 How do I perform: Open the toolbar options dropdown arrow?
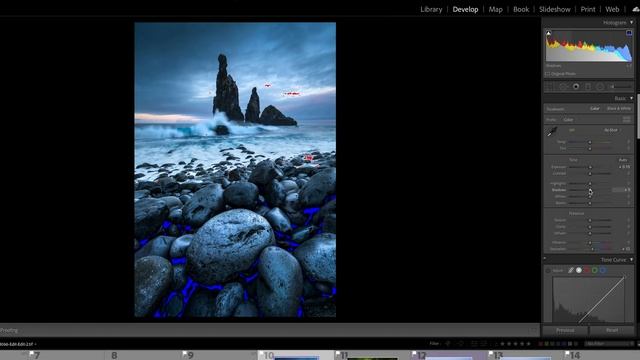(x=534, y=330)
